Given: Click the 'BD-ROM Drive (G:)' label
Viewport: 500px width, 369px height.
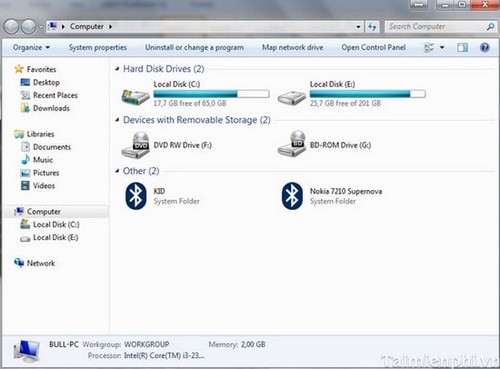Looking at the screenshot, I should (x=340, y=145).
